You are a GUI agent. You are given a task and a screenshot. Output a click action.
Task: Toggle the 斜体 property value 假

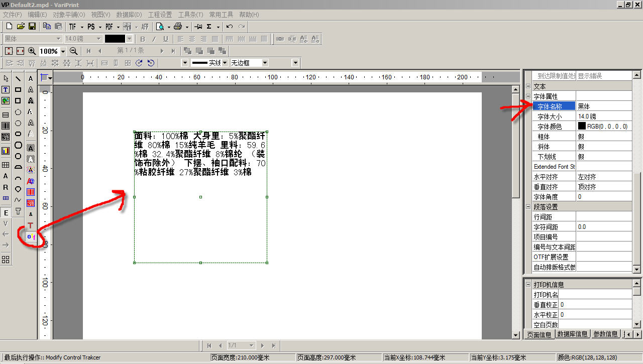604,147
